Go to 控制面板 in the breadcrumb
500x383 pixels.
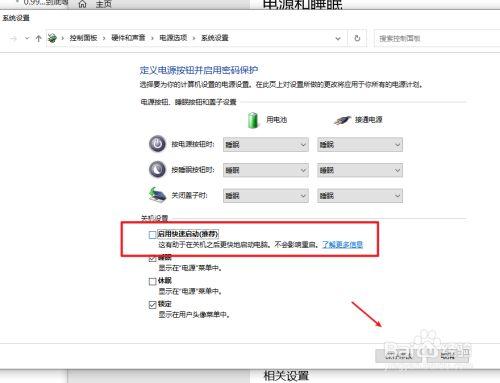(x=83, y=38)
